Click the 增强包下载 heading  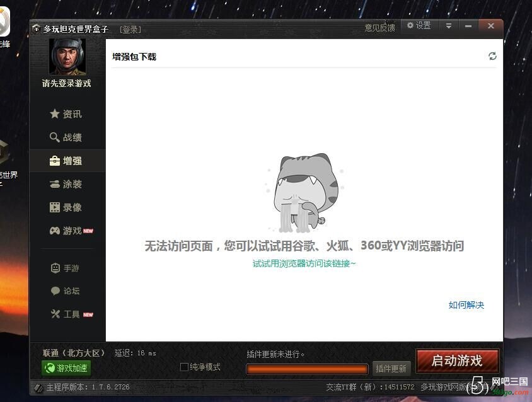coord(134,57)
